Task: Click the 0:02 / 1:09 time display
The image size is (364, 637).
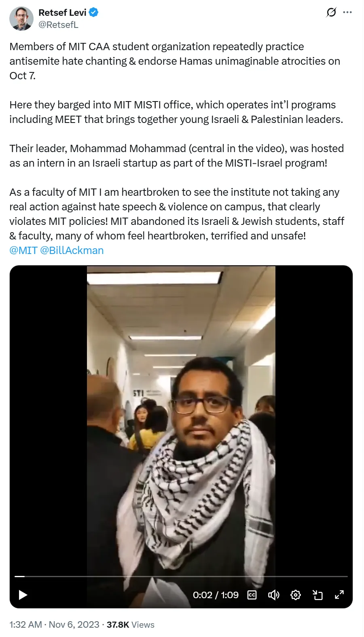Action: 216,595
